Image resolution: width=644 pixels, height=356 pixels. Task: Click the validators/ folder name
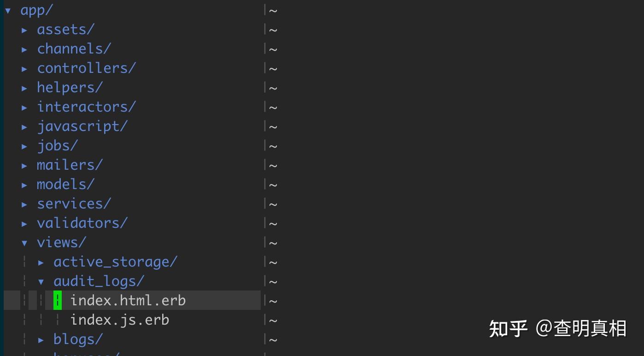pos(82,223)
